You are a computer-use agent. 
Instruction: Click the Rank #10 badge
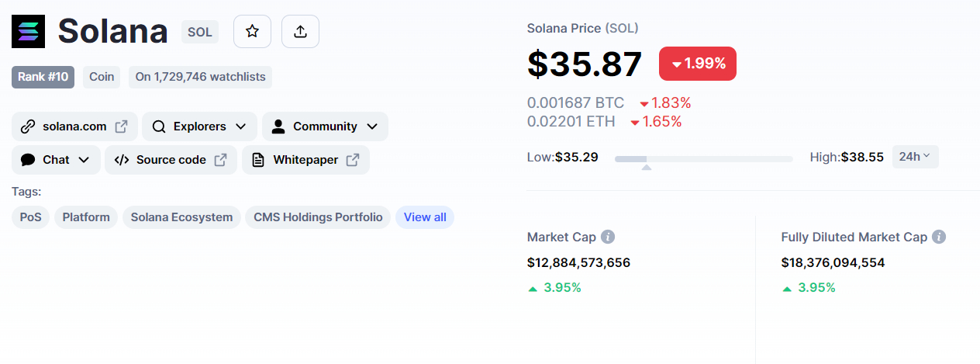tap(43, 77)
